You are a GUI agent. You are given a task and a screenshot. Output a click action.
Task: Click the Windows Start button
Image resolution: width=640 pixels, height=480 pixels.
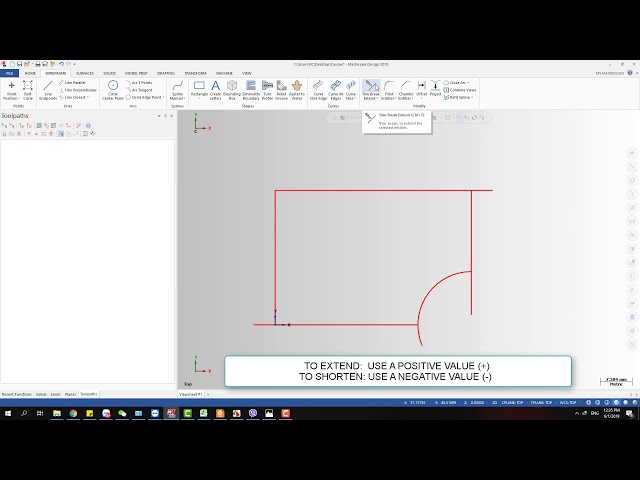7,413
